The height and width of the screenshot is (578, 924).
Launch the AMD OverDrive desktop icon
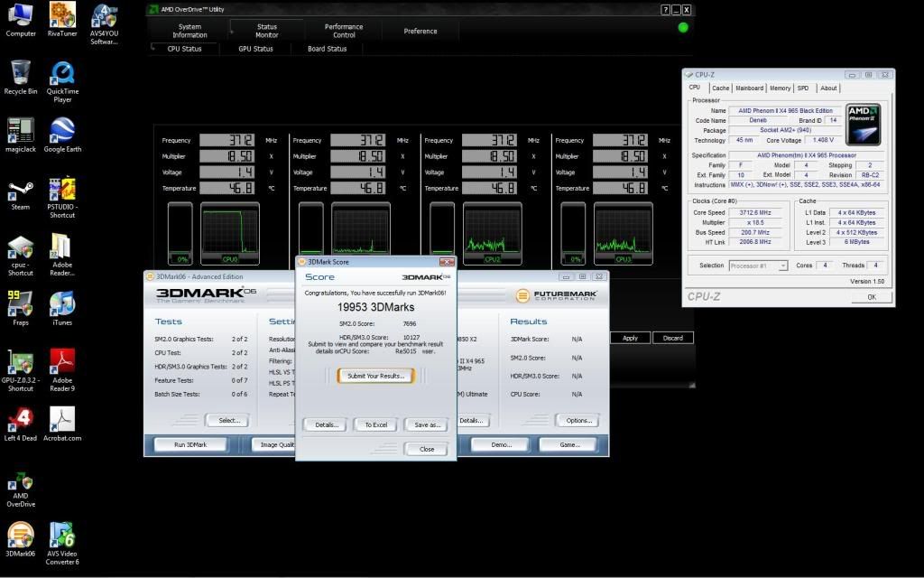pos(21,489)
